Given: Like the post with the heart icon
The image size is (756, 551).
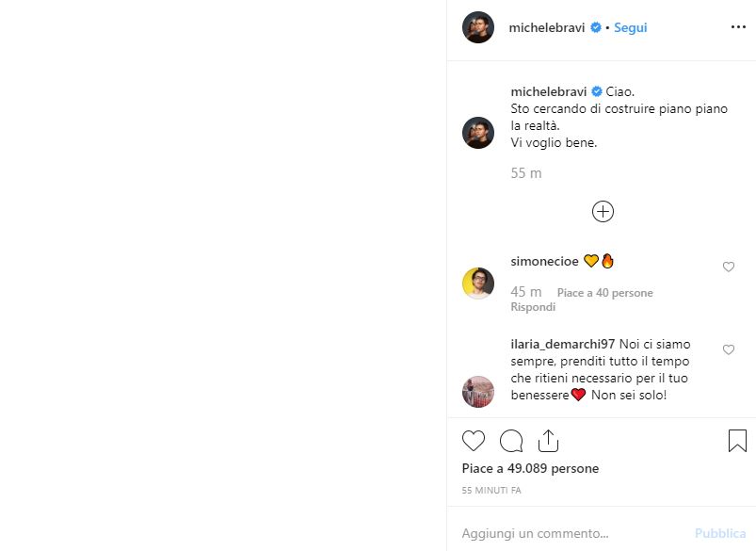Looking at the screenshot, I should pyautogui.click(x=474, y=441).
